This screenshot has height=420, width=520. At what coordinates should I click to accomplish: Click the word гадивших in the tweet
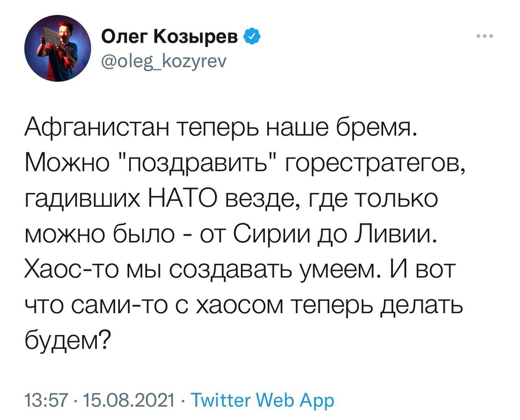point(81,199)
